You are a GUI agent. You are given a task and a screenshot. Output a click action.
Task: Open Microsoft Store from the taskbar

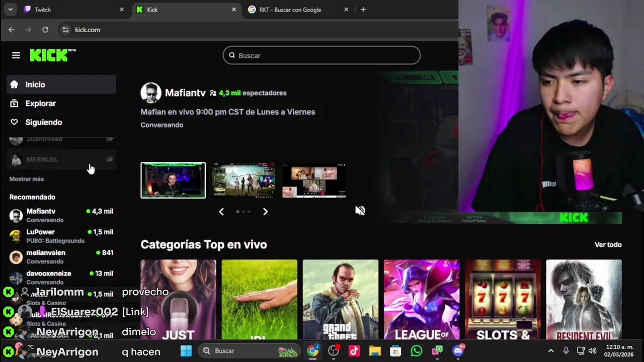point(395,351)
